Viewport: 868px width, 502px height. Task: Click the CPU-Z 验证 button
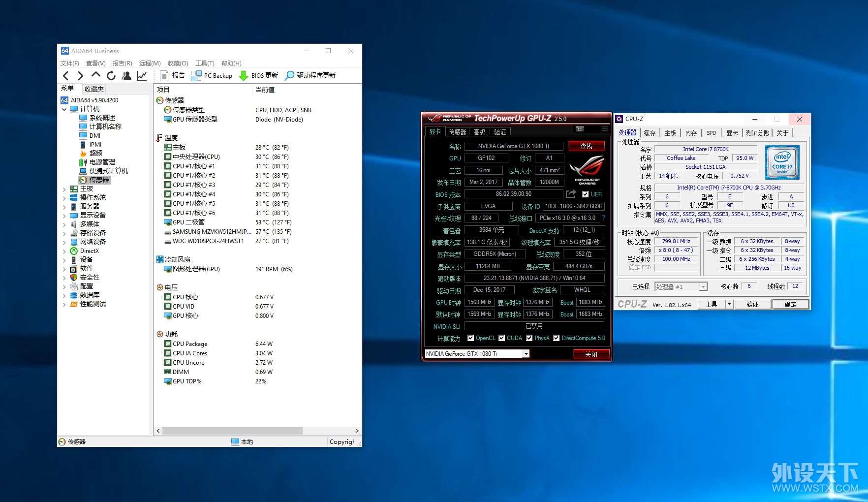pyautogui.click(x=753, y=304)
